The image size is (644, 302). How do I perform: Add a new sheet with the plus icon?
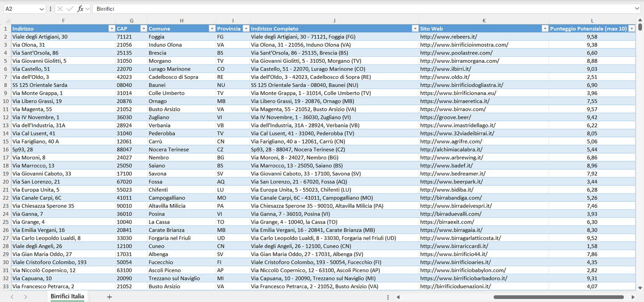pos(109,296)
